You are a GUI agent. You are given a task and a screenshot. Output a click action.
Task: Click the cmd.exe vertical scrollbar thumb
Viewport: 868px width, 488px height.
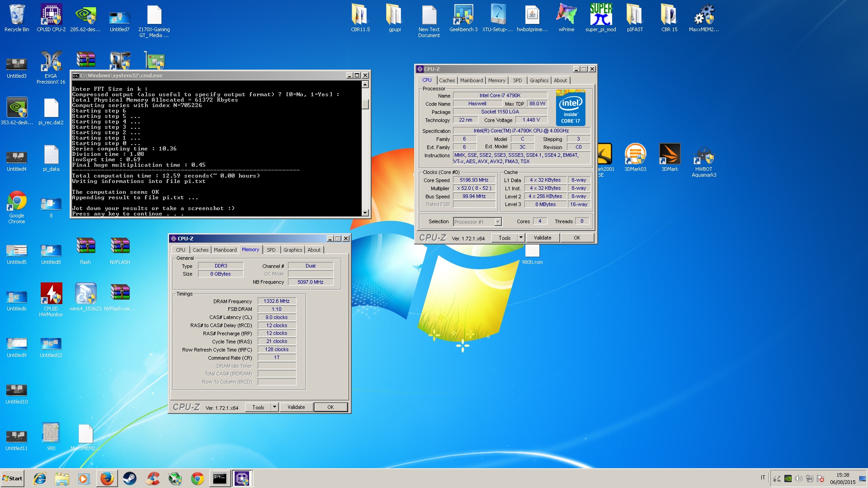(x=365, y=104)
